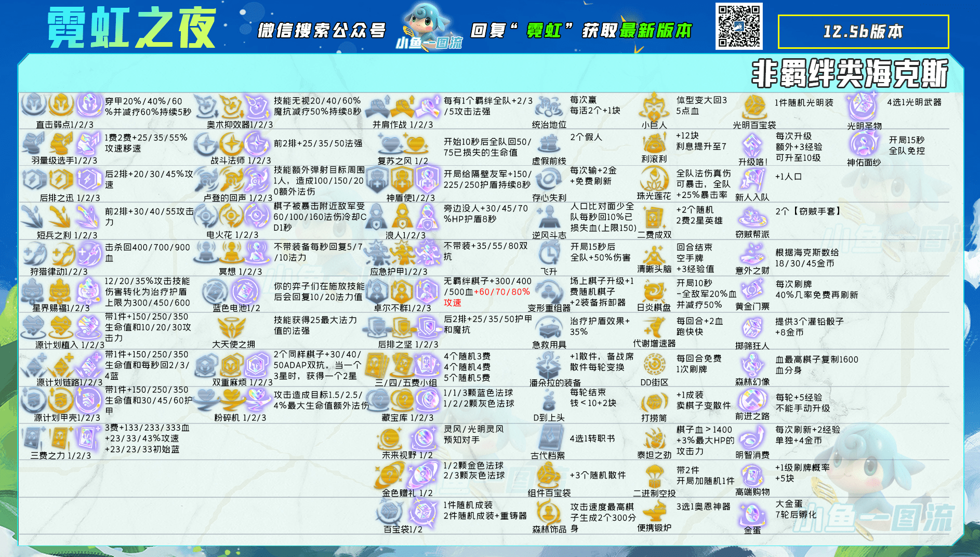Image resolution: width=980 pixels, height=557 pixels.
Task: Click the 打捞筒 augment icon
Action: 654,401
